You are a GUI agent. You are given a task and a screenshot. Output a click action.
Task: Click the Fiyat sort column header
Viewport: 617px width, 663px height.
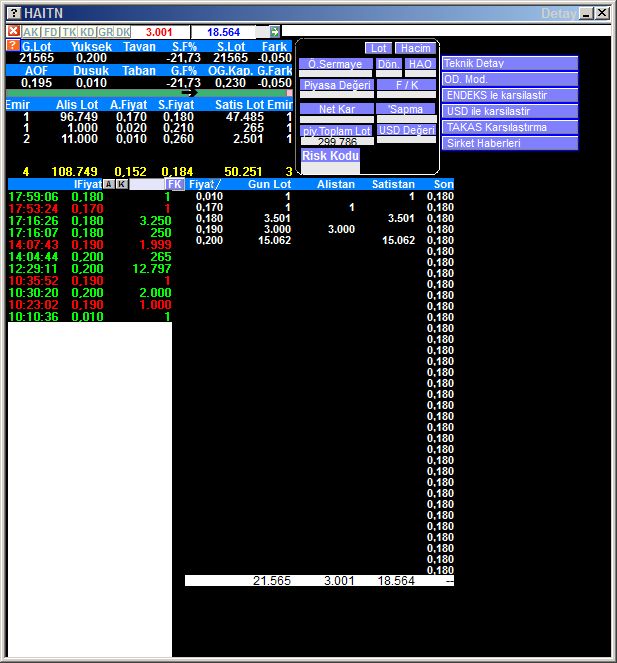(205, 184)
